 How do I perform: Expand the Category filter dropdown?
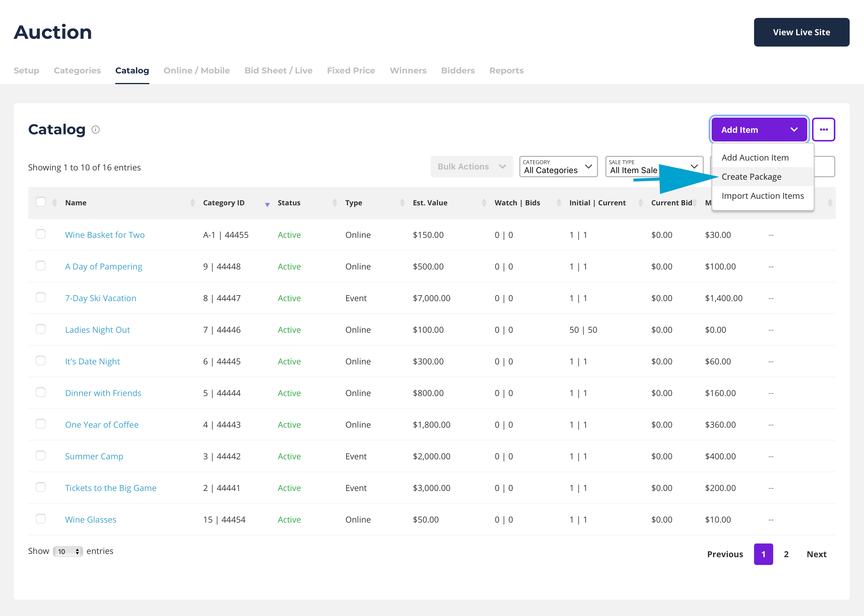click(558, 167)
